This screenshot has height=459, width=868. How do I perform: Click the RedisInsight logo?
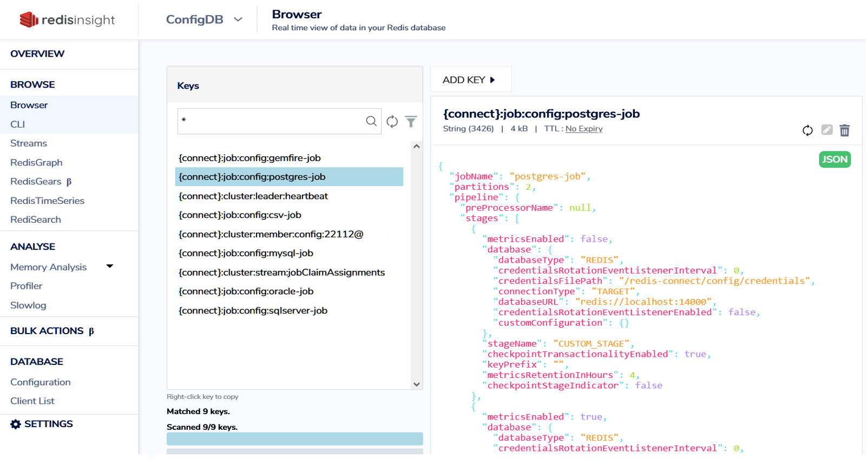[x=67, y=20]
